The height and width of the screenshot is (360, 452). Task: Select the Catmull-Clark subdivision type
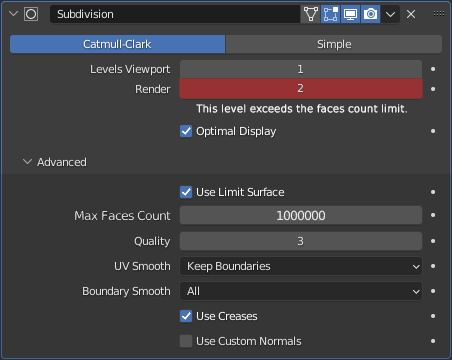point(117,44)
